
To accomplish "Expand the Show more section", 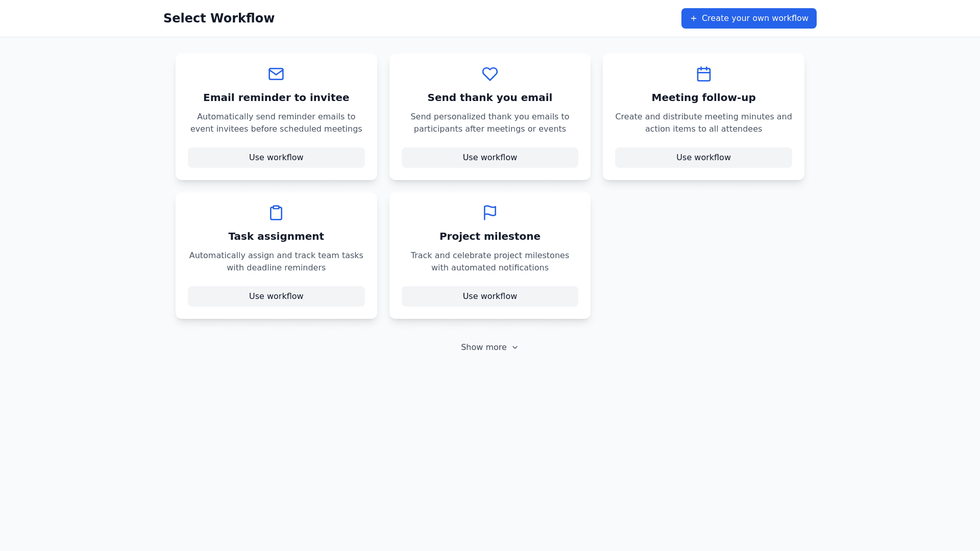I will (x=489, y=347).
